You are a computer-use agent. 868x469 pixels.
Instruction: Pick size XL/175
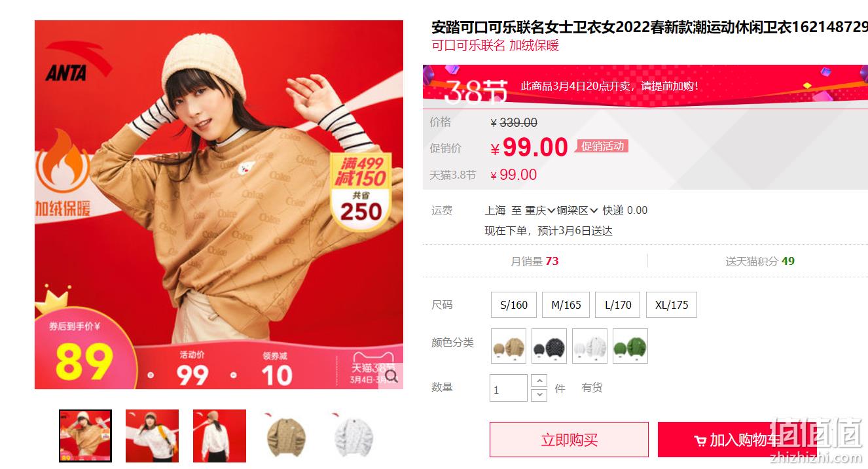click(x=672, y=305)
